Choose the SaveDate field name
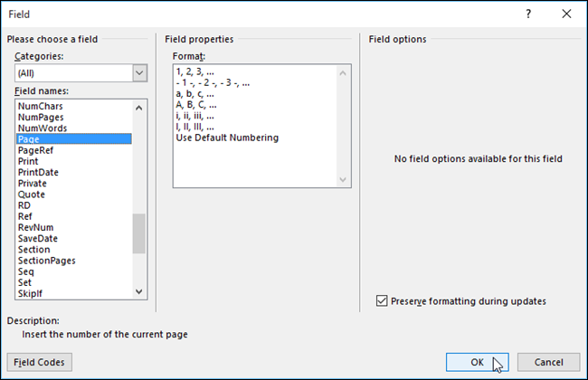588x380 pixels. pos(38,238)
